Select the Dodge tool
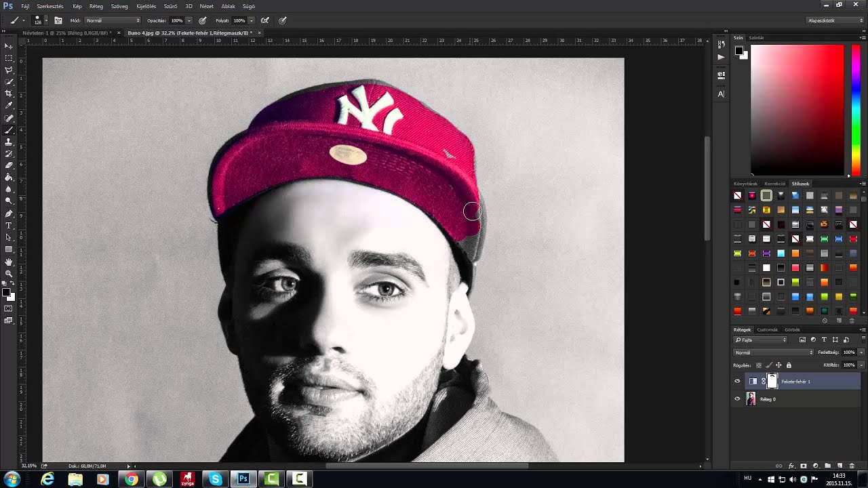 [x=9, y=201]
